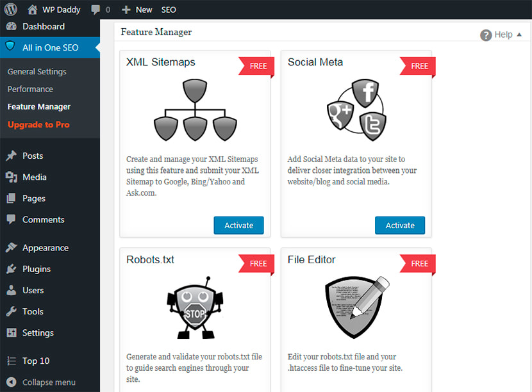Click the comment count 0 in admin bar
The height and width of the screenshot is (392, 532).
click(x=108, y=10)
